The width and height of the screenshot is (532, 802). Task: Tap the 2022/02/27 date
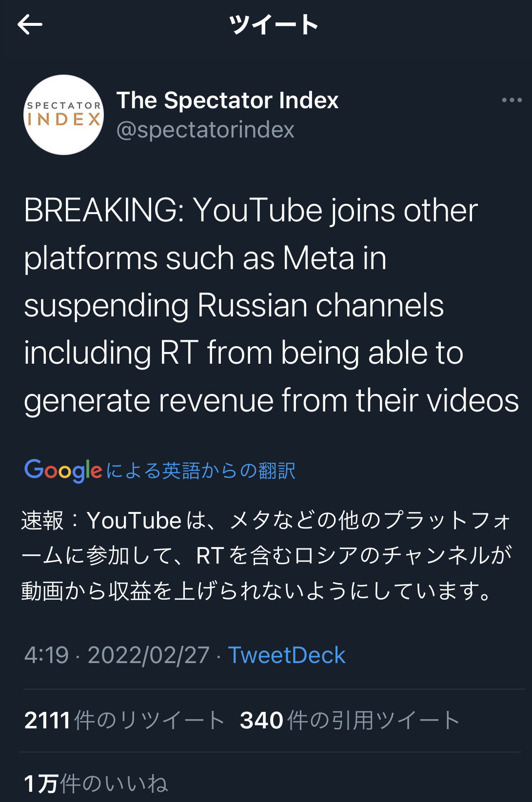pyautogui.click(x=148, y=655)
